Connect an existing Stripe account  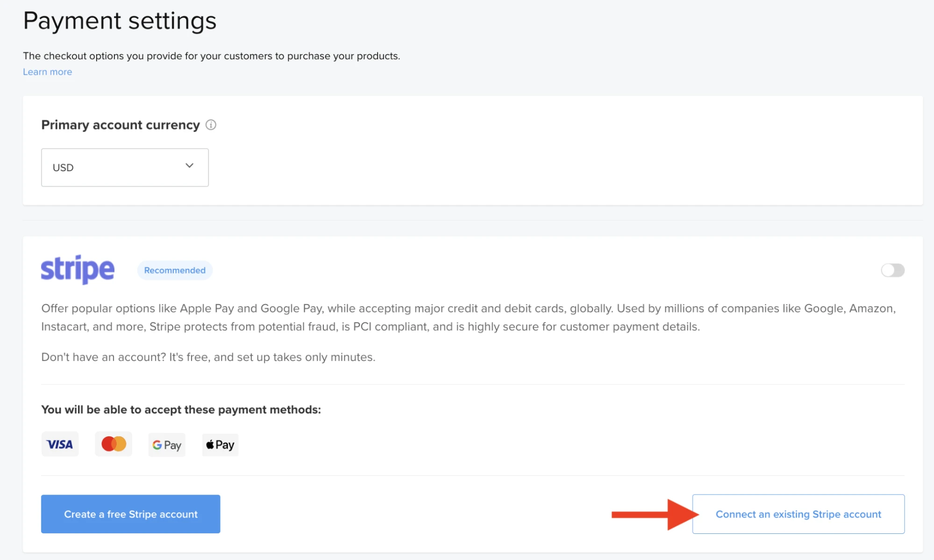pos(798,514)
